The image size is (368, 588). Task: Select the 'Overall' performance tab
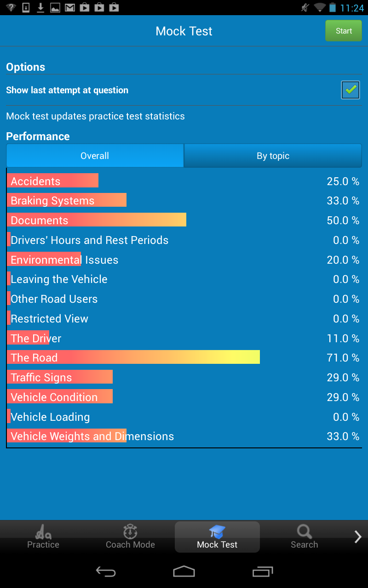(x=95, y=156)
